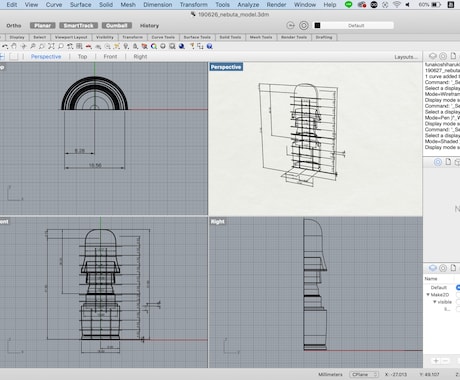Open the Transform menu in menu bar
The image size is (460, 380).
(x=193, y=5)
